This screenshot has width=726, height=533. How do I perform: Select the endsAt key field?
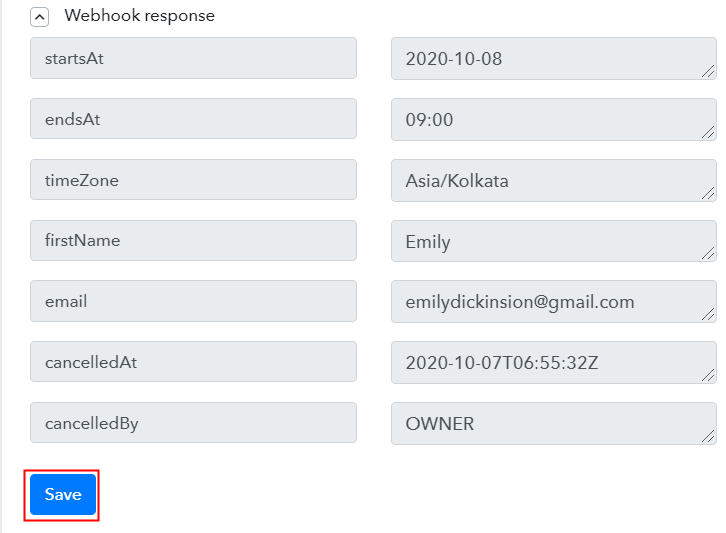[x=194, y=119]
